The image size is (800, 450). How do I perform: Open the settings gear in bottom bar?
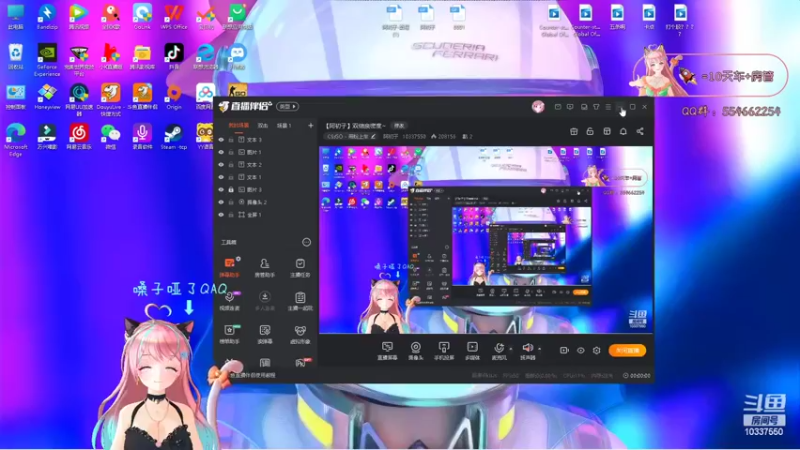[x=596, y=351]
